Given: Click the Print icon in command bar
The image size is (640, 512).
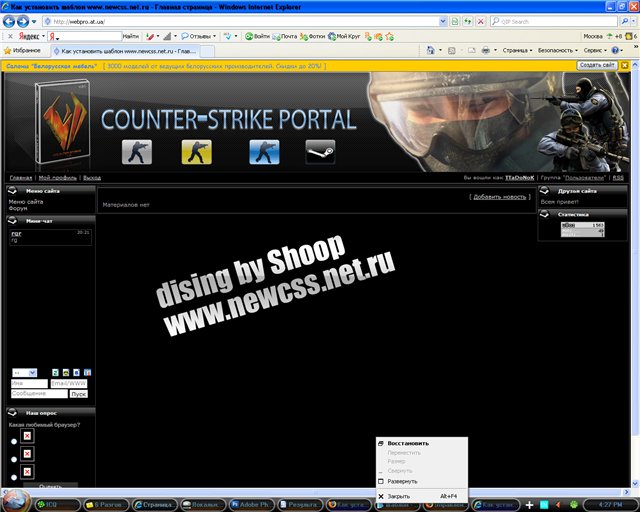Looking at the screenshot, I should (486, 51).
